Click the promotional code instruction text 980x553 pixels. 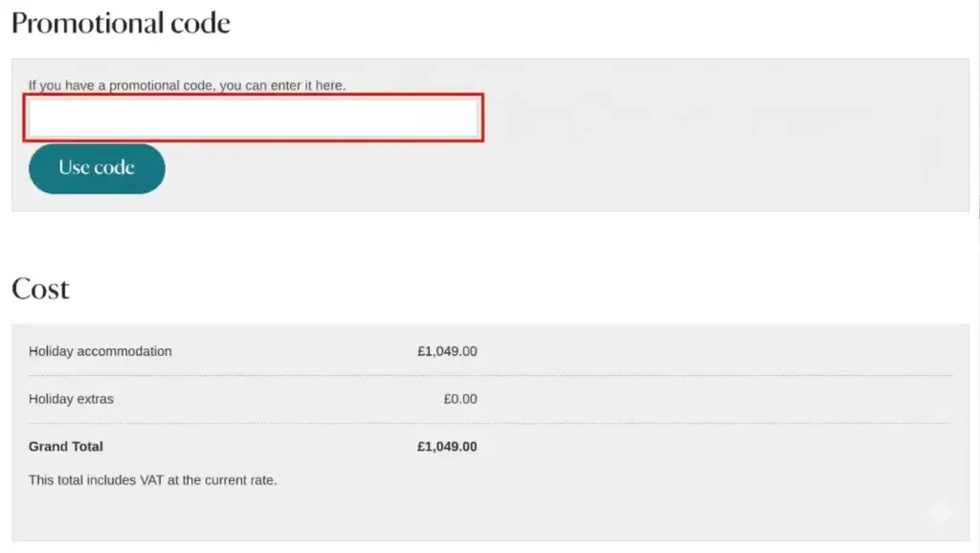[x=186, y=84]
